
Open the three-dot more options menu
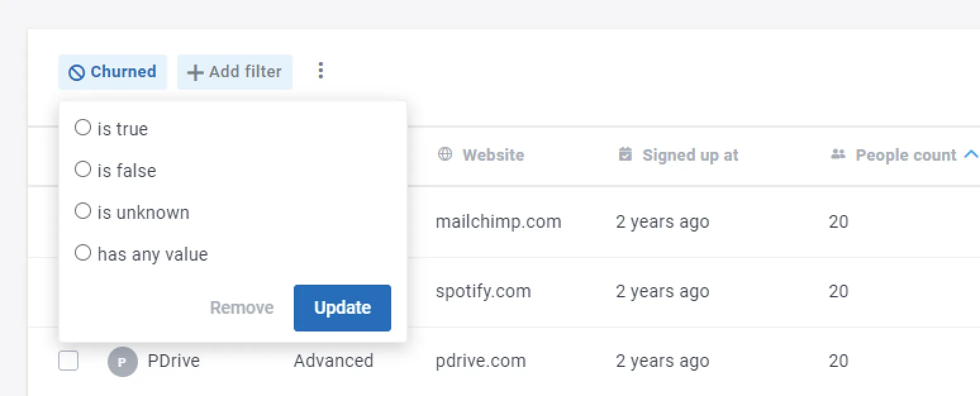321,71
